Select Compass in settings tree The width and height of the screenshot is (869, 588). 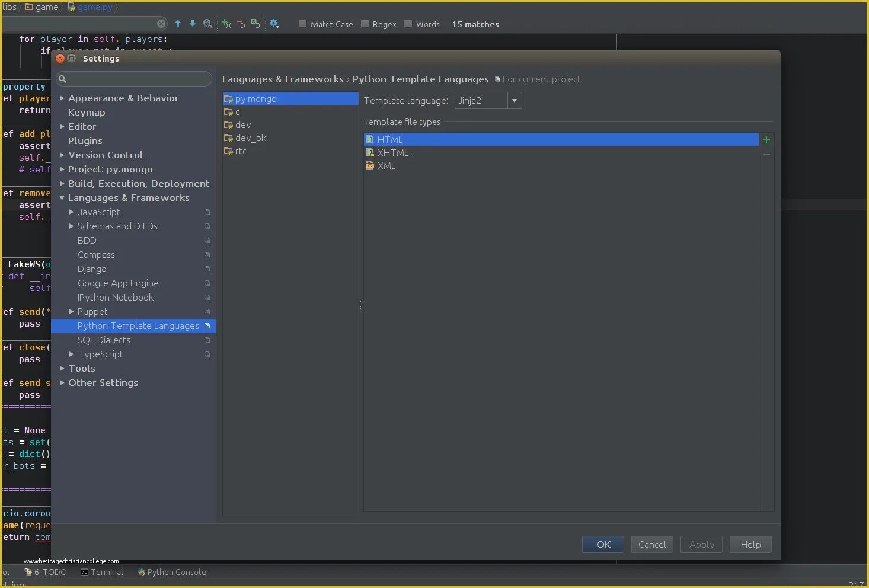pos(96,255)
